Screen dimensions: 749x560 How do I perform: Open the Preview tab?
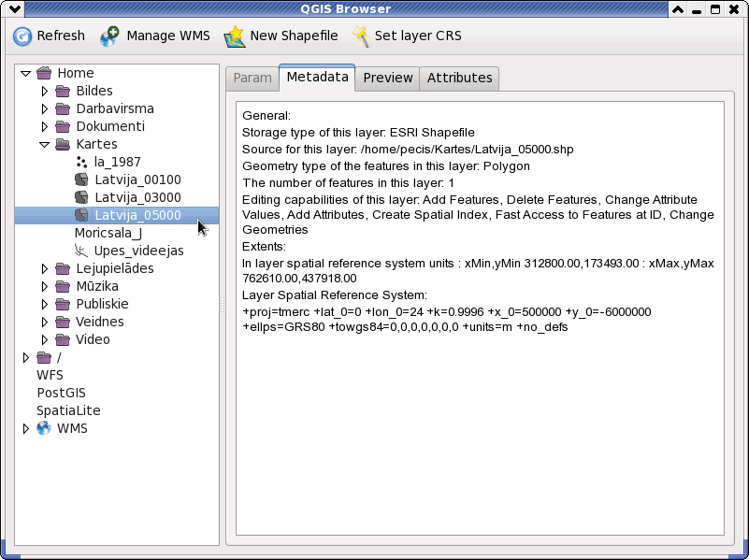click(x=387, y=78)
